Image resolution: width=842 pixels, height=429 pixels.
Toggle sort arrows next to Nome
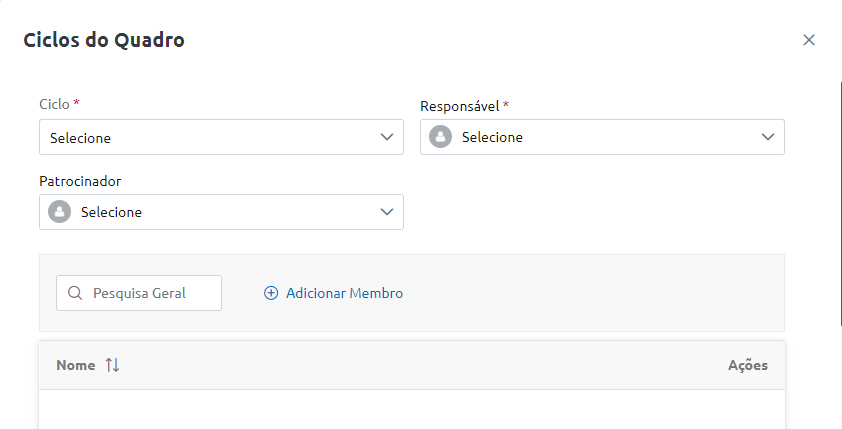[x=112, y=366]
